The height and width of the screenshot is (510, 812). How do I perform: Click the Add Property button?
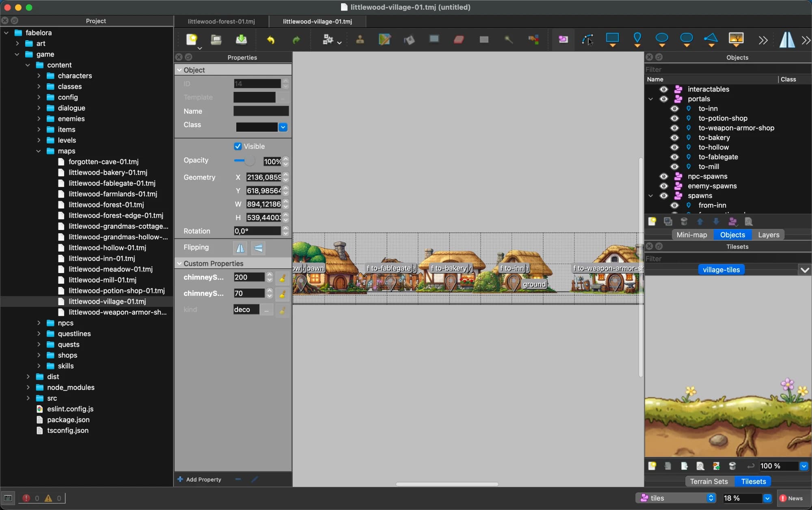tap(199, 480)
